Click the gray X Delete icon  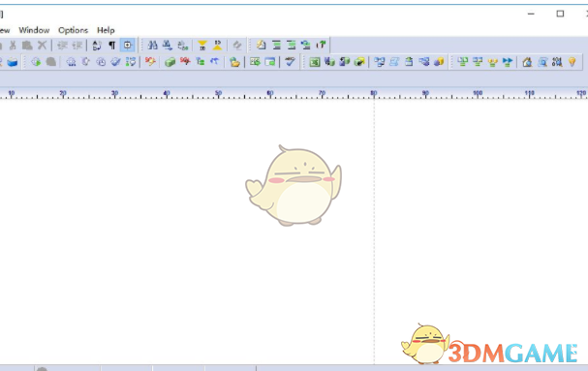pos(42,46)
